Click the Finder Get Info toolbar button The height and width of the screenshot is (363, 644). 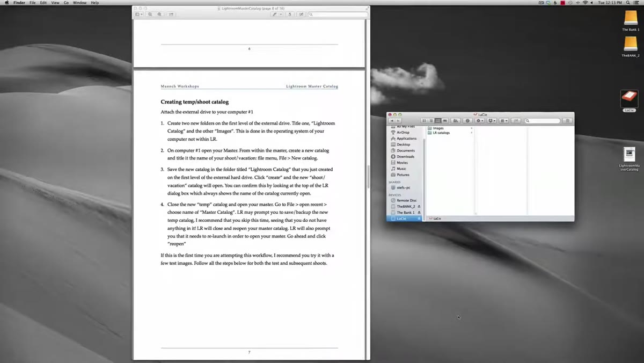467,121
